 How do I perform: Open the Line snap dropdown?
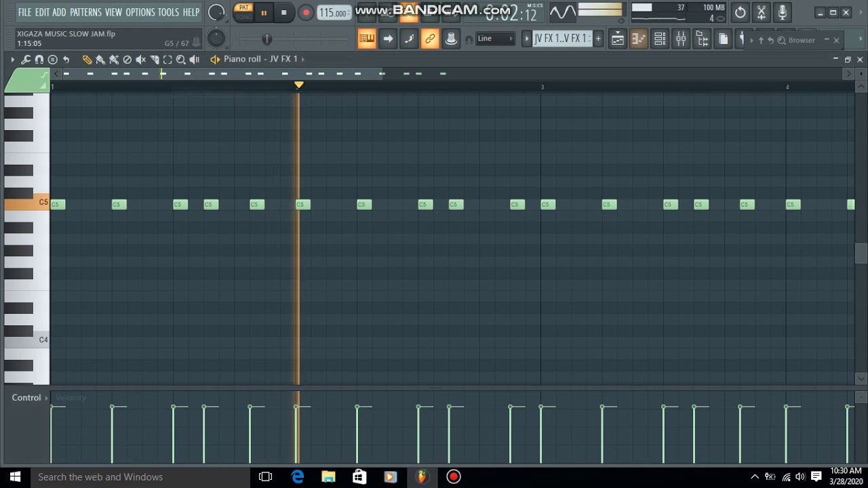tap(495, 39)
